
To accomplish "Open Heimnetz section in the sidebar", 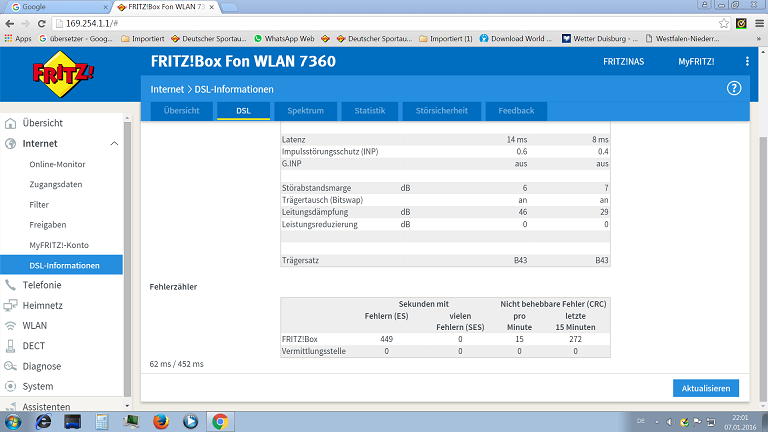I will pyautogui.click(x=42, y=305).
